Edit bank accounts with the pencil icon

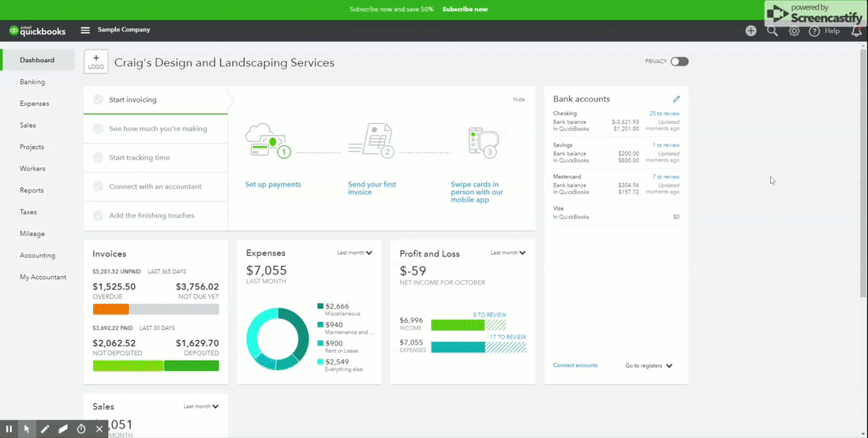coord(676,99)
